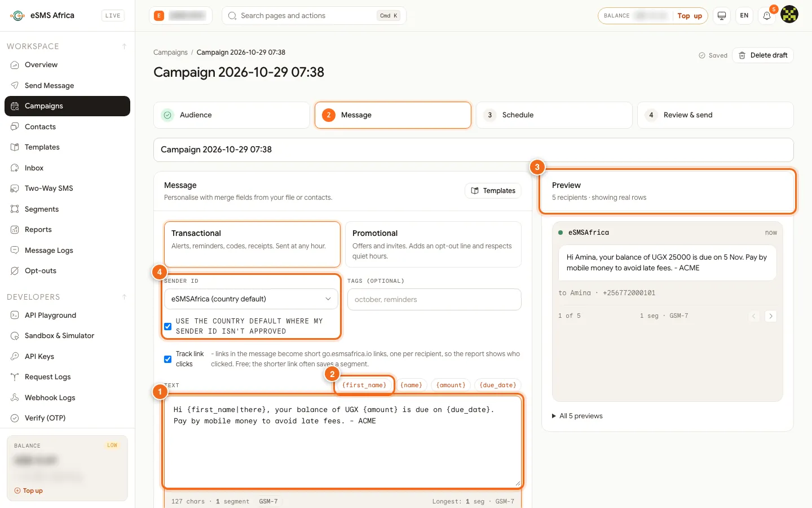Click the API Keys key icon
The image size is (812, 508).
coord(15,356)
